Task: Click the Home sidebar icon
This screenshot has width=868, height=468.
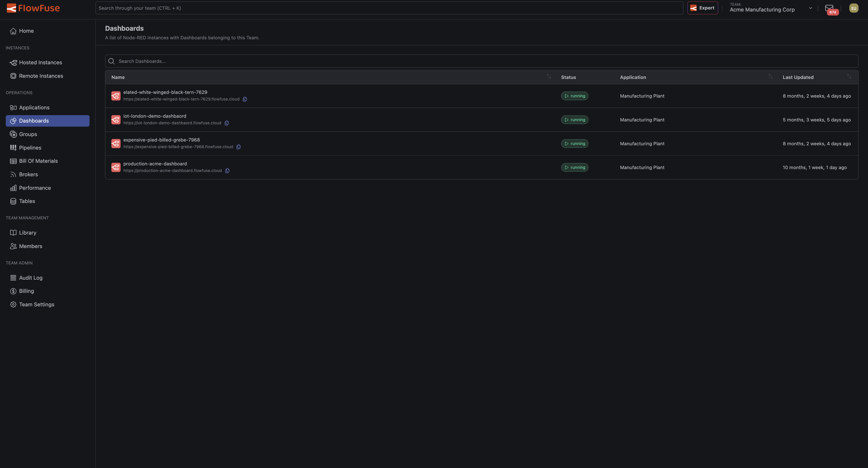Action: pyautogui.click(x=13, y=31)
